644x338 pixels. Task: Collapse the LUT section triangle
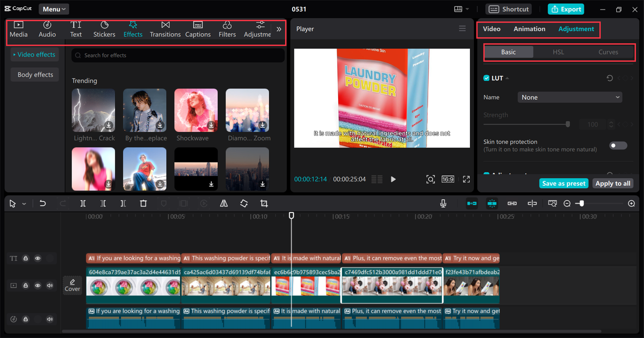(x=507, y=79)
